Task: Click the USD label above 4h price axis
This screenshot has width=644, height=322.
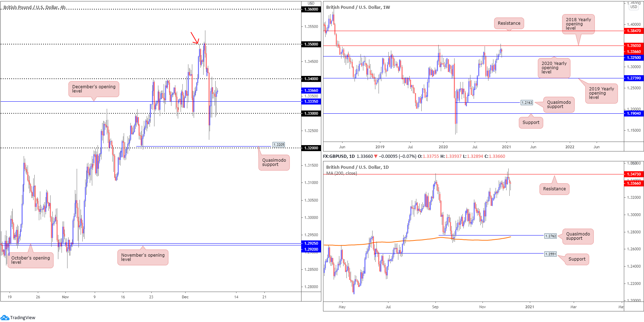Action: click(x=311, y=3)
